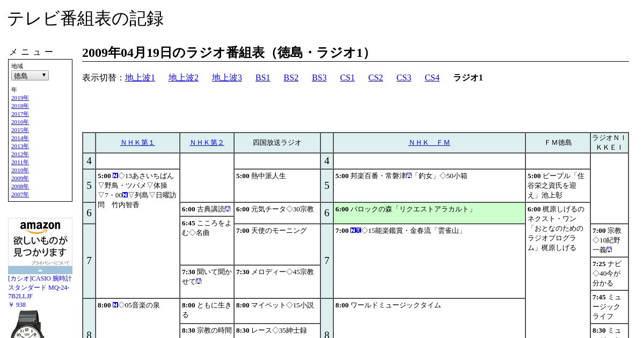Select the 7:00 天使のモーニング cell
The width and height of the screenshot is (644, 338).
tap(277, 244)
